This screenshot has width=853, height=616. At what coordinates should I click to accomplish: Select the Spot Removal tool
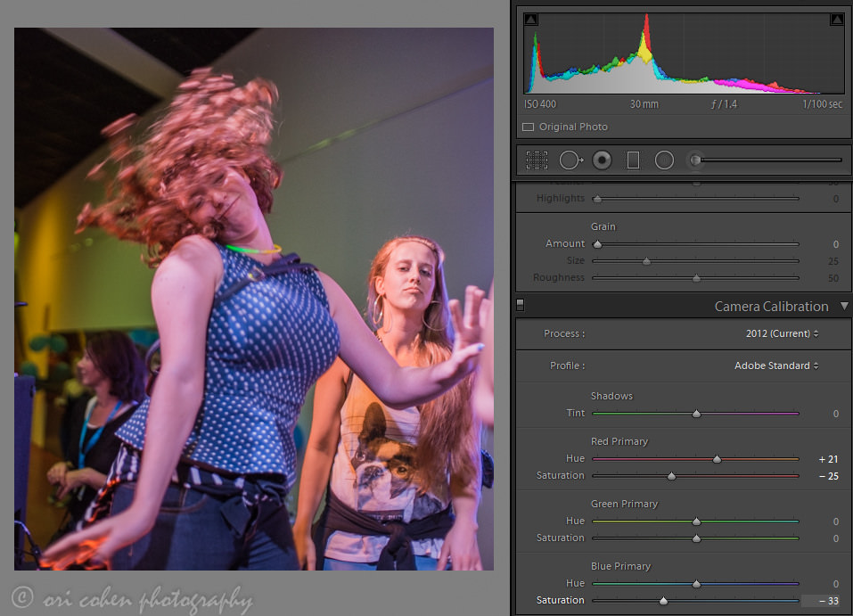[570, 160]
